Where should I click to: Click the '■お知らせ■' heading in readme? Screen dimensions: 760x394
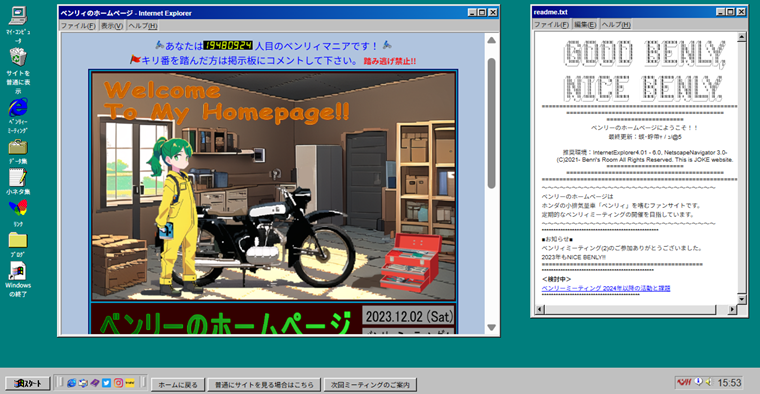pyautogui.click(x=557, y=239)
